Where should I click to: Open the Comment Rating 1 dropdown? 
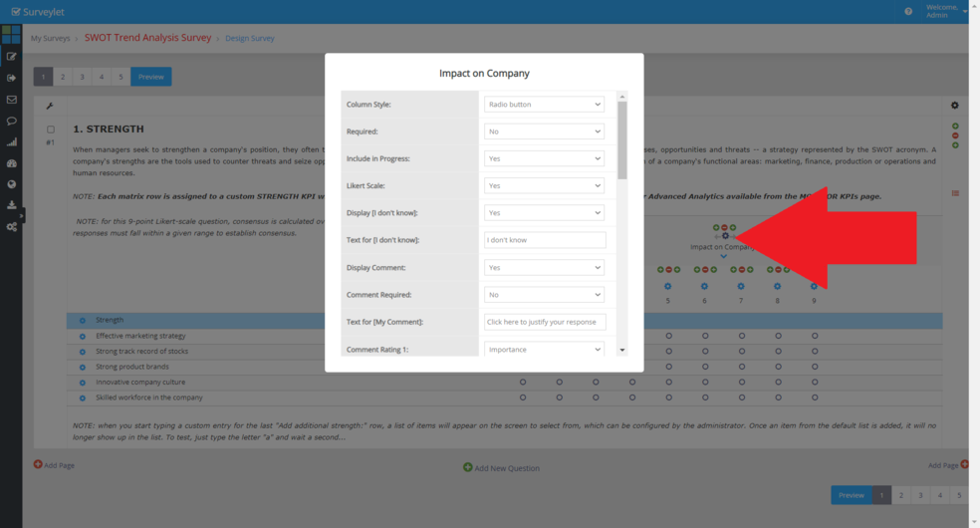tap(544, 350)
